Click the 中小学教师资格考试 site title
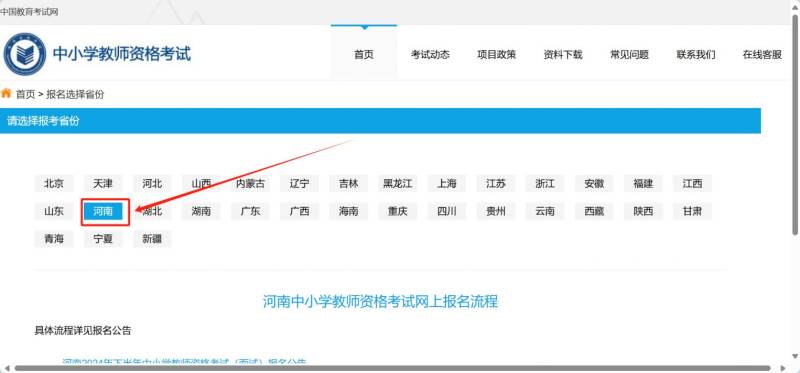Viewport: 800px width, 373px height. coord(122,54)
